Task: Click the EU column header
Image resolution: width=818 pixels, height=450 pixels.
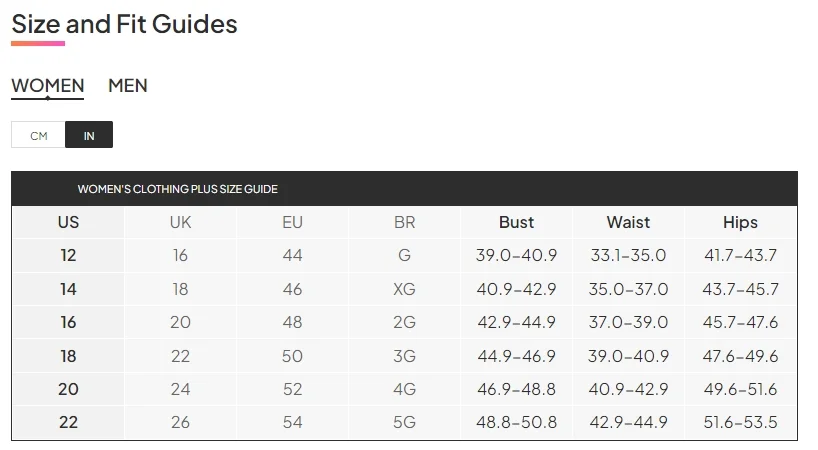Action: pyautogui.click(x=292, y=222)
